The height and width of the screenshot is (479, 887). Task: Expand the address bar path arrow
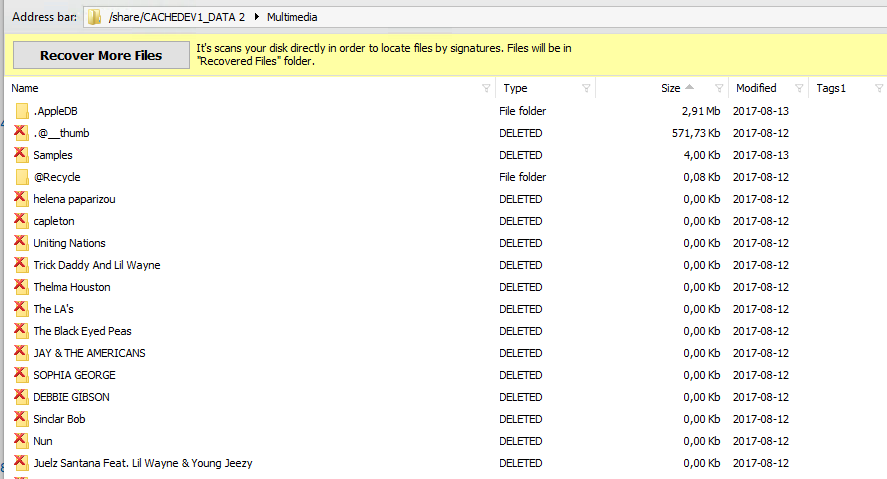coord(256,17)
